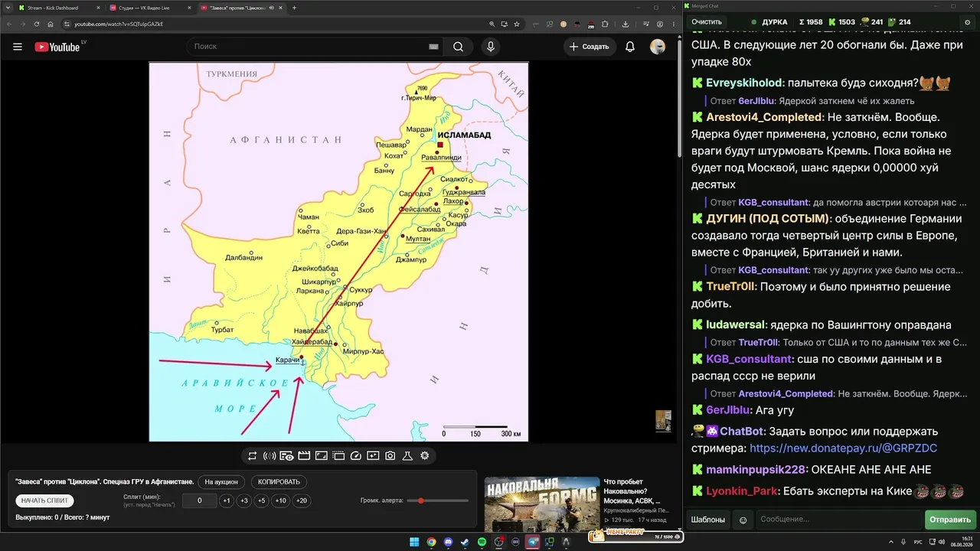Open the Наковальня 50BMG suggested video thumbnail
This screenshot has height=551, width=980.
click(x=541, y=504)
